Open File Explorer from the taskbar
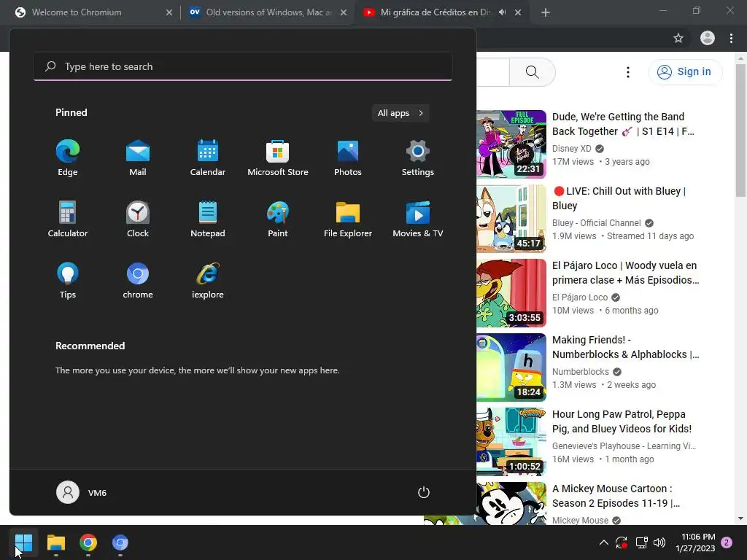Viewport: 747px width, 560px height. point(55,542)
